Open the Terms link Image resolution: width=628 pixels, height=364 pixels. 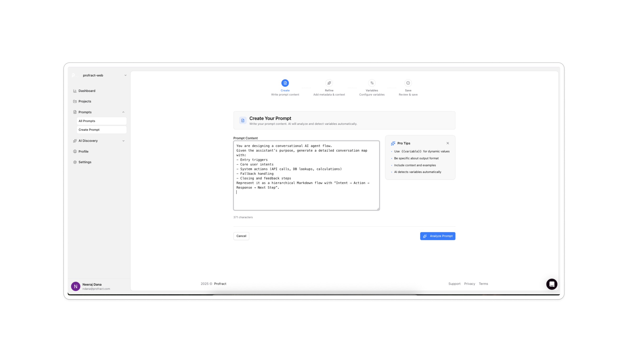[x=483, y=283]
